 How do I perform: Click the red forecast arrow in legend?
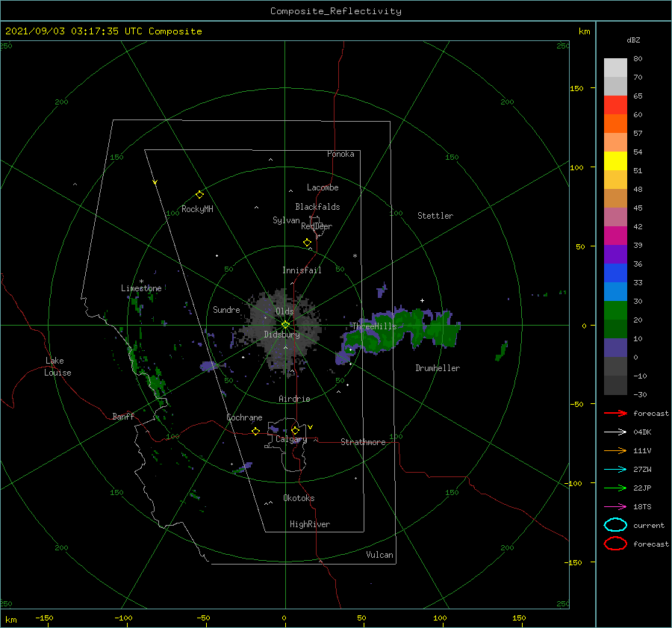[x=615, y=413]
